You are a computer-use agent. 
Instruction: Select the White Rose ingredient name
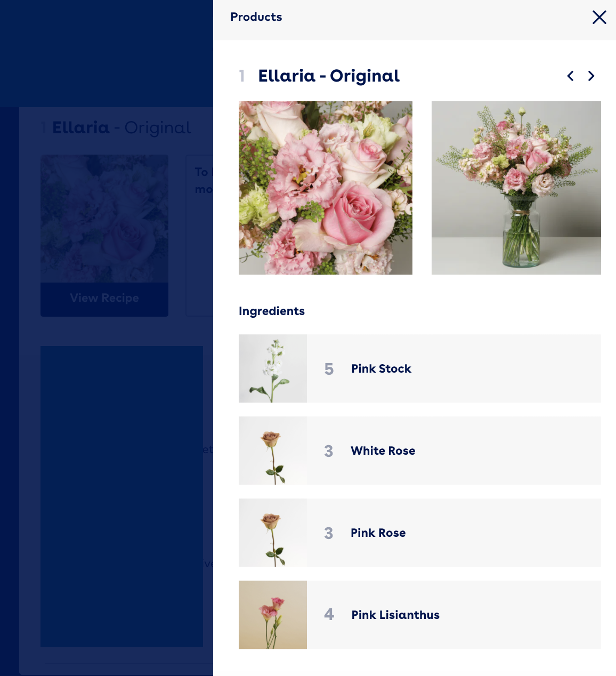point(383,450)
